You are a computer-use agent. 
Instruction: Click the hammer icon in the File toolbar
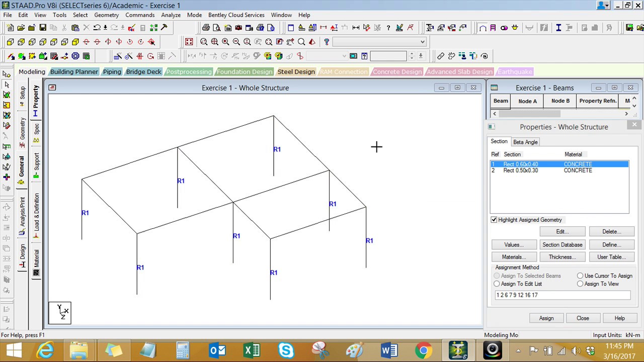164,28
